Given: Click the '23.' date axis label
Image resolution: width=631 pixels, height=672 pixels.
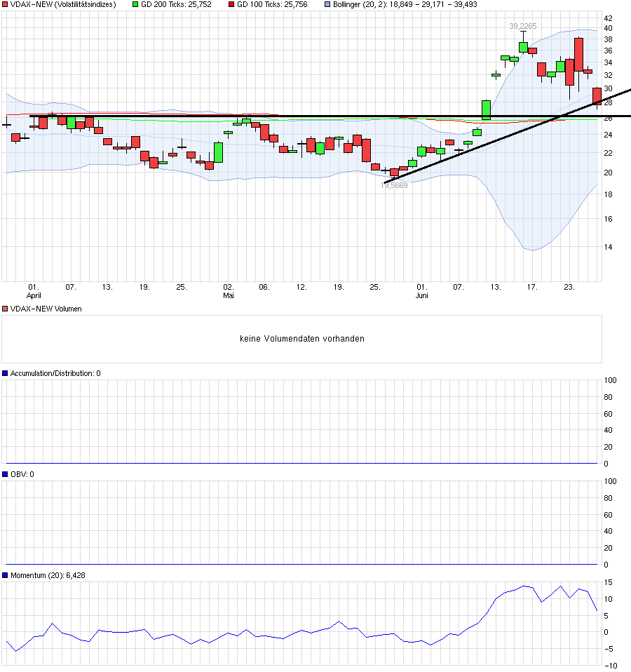Looking at the screenshot, I should click(x=569, y=287).
